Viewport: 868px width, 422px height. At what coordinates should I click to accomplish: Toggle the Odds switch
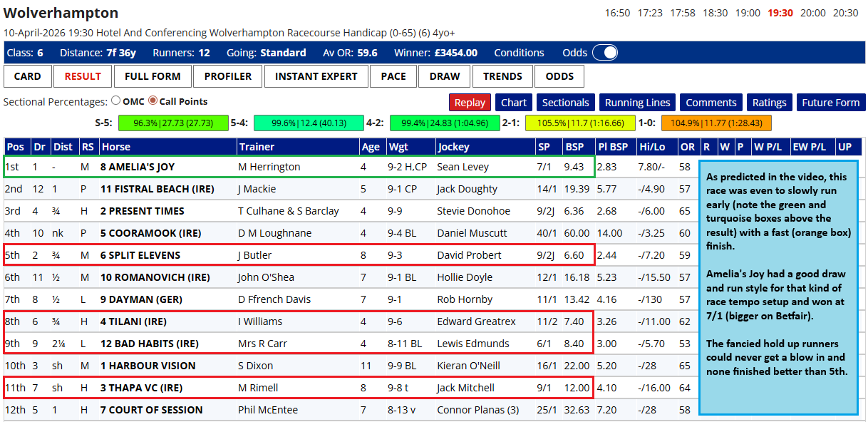[x=604, y=53]
